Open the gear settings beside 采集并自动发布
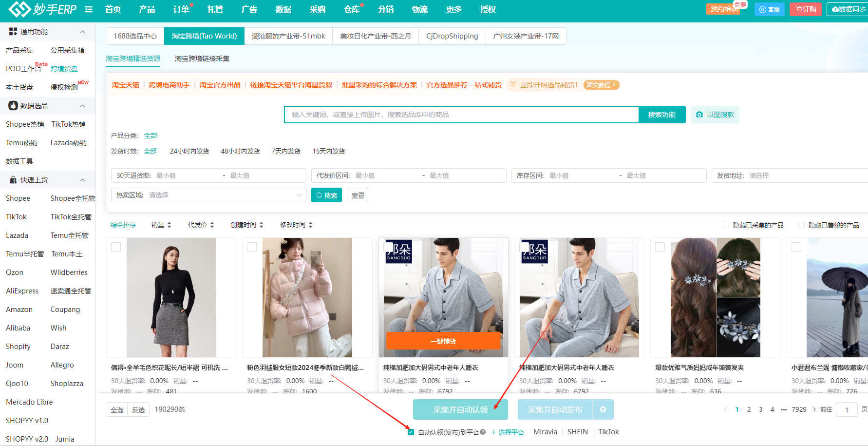The height and width of the screenshot is (446, 868). click(603, 409)
